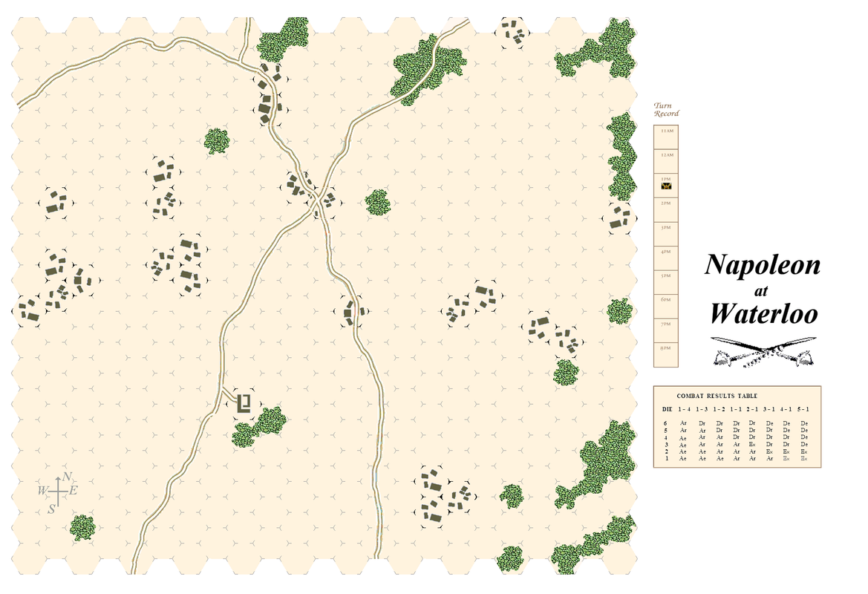Select the 4PM box on the Turn Record
Image resolution: width=868 pixels, height=594 pixels.
[x=666, y=258]
